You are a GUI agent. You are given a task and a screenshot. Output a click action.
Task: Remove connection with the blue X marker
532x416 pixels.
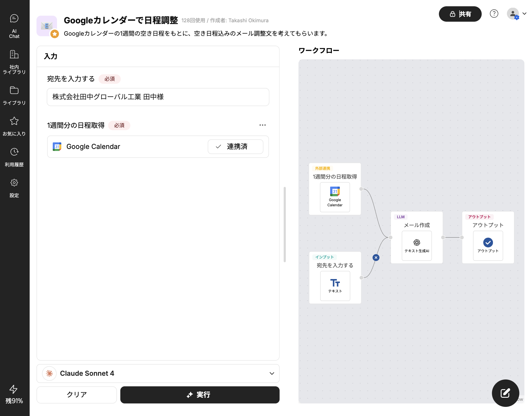click(x=376, y=258)
